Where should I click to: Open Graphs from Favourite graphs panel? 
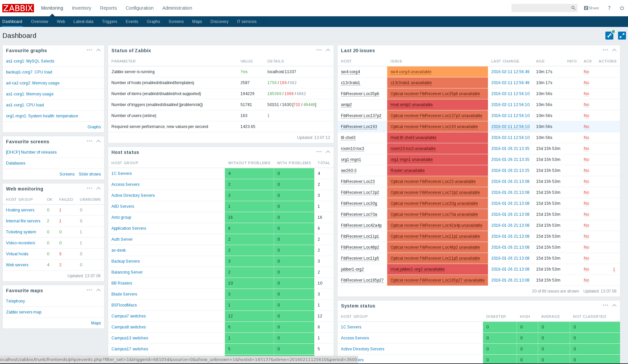click(94, 127)
